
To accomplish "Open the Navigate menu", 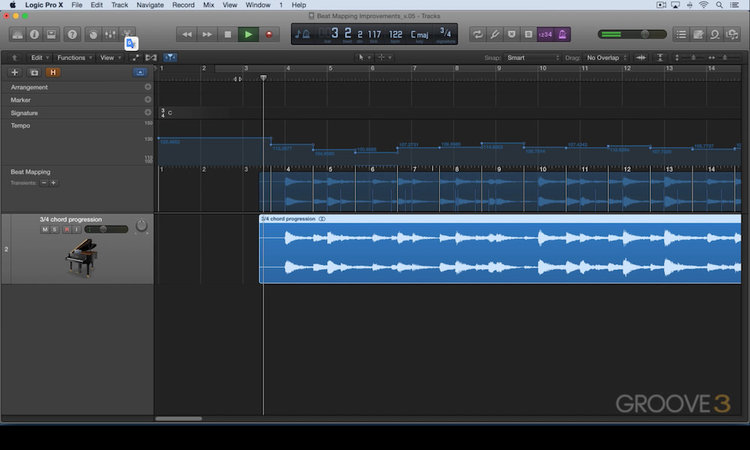I will tap(150, 5).
